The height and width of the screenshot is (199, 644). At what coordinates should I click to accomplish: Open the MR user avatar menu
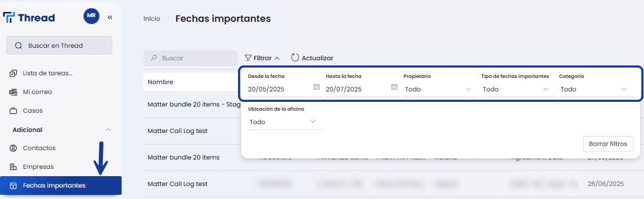point(91,16)
